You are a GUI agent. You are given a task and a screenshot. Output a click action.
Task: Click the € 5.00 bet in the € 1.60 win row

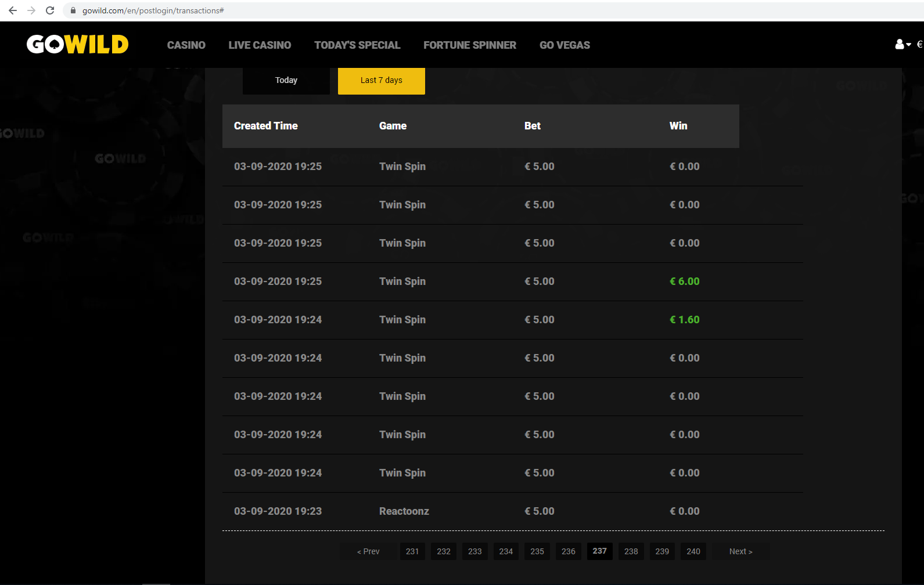[x=540, y=320]
